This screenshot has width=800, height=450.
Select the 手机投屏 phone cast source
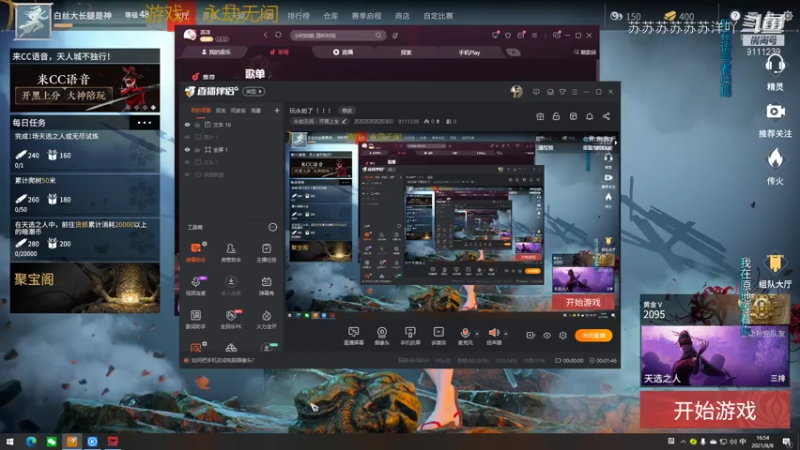(x=410, y=336)
